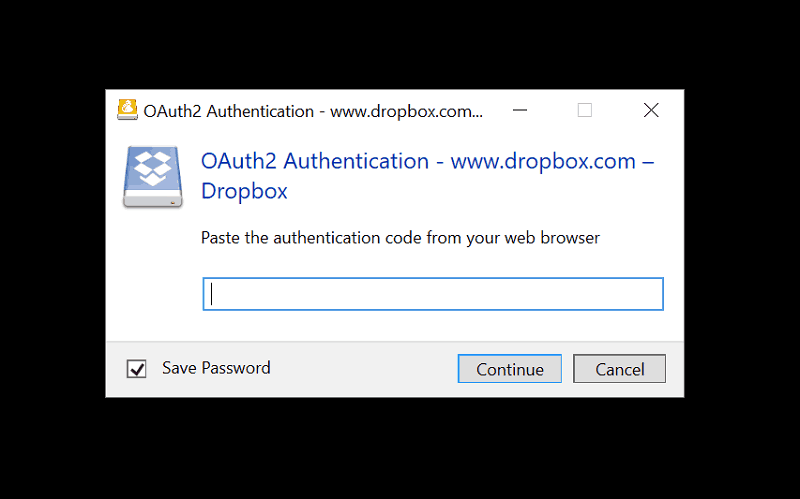Click the www.dropbox.com text in heading
The height and width of the screenshot is (499, 800).
[543, 161]
